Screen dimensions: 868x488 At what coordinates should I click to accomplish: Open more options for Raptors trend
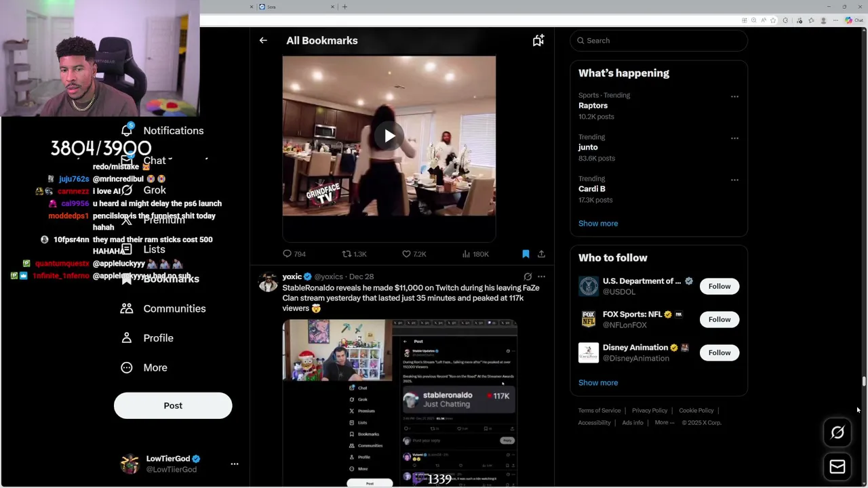(x=734, y=97)
